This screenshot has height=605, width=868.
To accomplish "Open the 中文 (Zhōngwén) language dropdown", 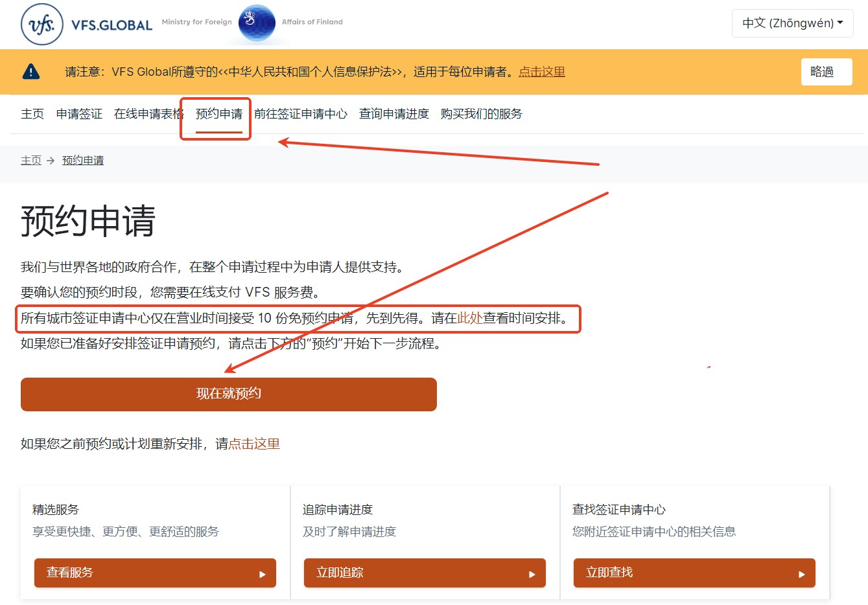I will (x=792, y=23).
